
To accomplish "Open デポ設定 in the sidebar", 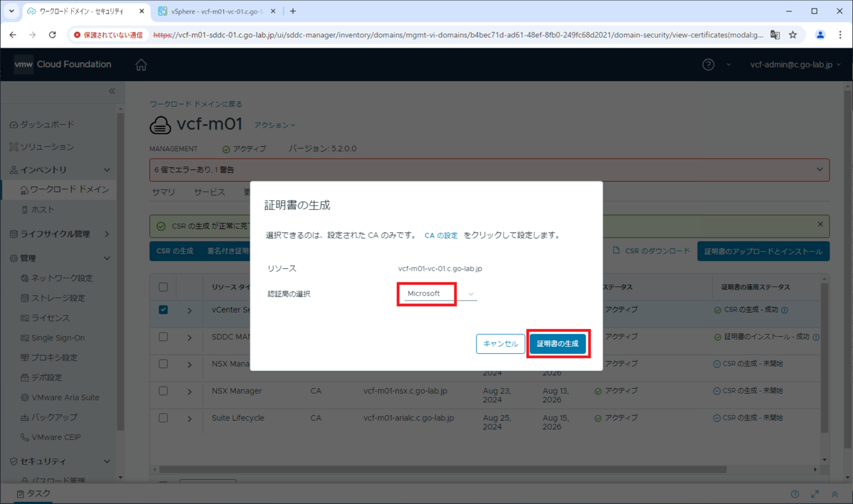I will pyautogui.click(x=46, y=377).
